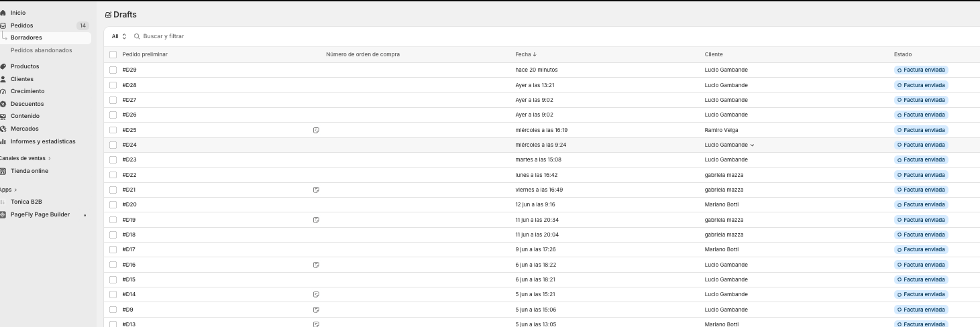Click the note icon on row #D16
Image resolution: width=980 pixels, height=327 pixels.
pyautogui.click(x=316, y=265)
